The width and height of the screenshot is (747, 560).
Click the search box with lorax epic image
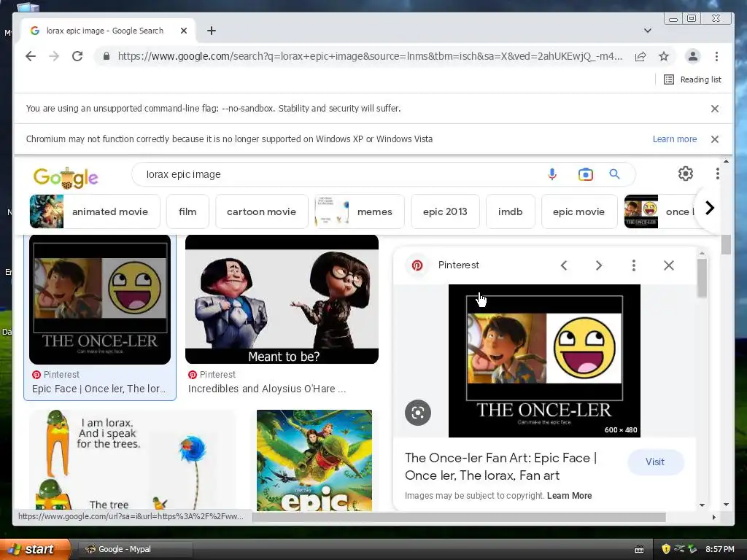pyautogui.click(x=343, y=174)
